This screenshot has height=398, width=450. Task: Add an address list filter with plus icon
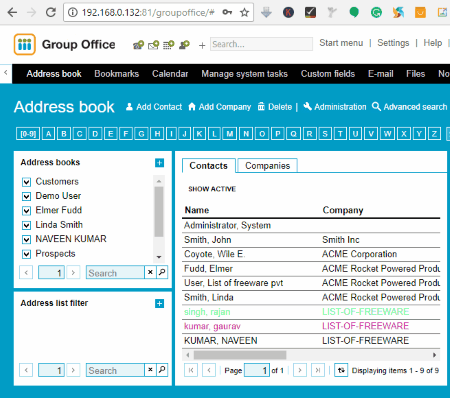pyautogui.click(x=159, y=303)
